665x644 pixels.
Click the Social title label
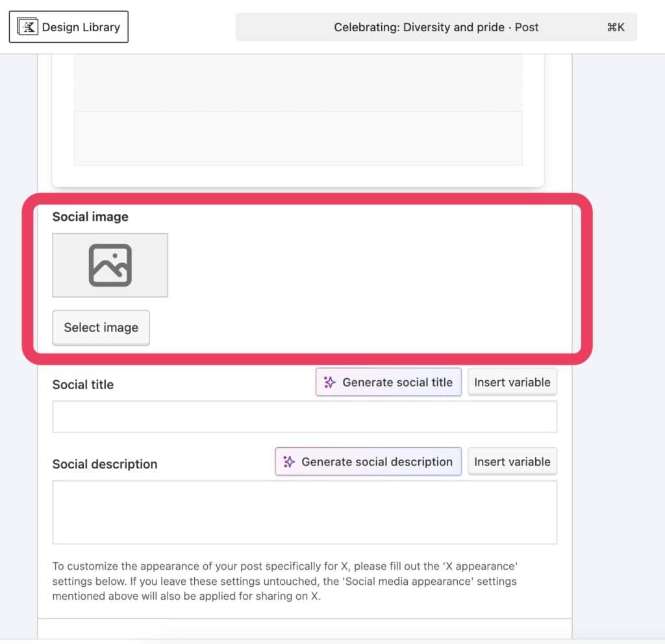tap(83, 385)
